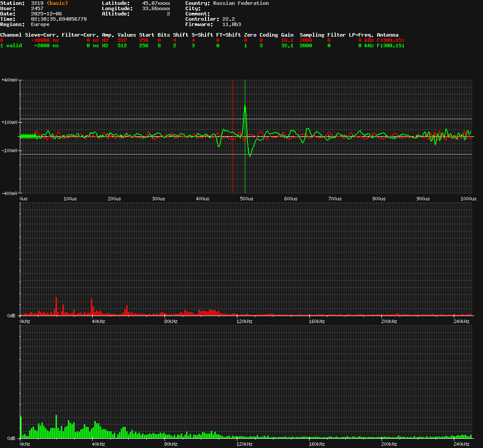Viewport: 483px width, 448px height.
Task: Select the green channel 1 gain value 32.1
Action: [x=287, y=45]
